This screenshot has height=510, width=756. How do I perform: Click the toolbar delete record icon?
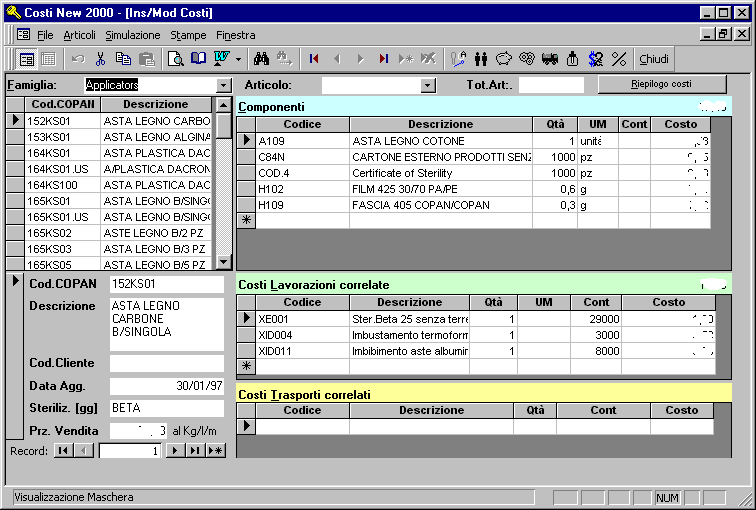pyautogui.click(x=429, y=59)
